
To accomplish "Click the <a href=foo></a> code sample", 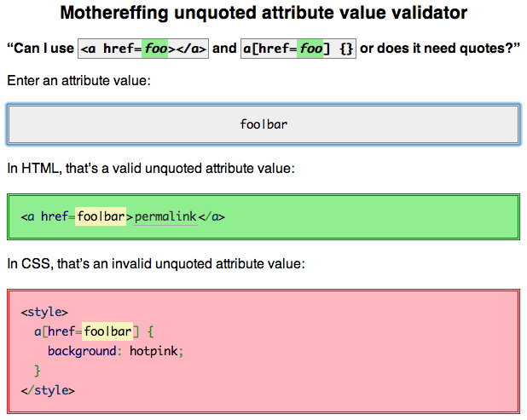I will click(143, 49).
